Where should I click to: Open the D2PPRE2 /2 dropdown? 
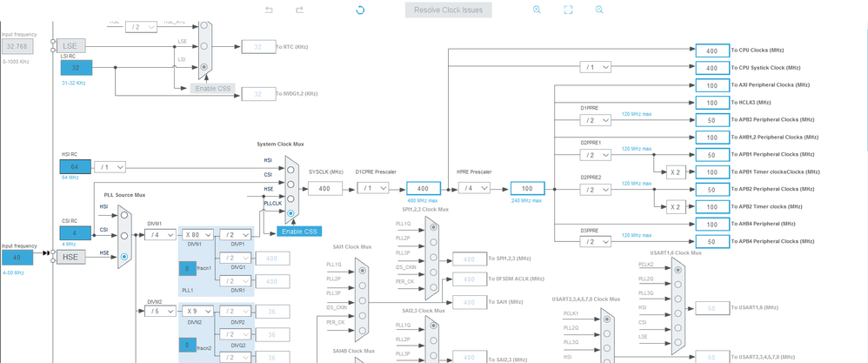tap(596, 190)
